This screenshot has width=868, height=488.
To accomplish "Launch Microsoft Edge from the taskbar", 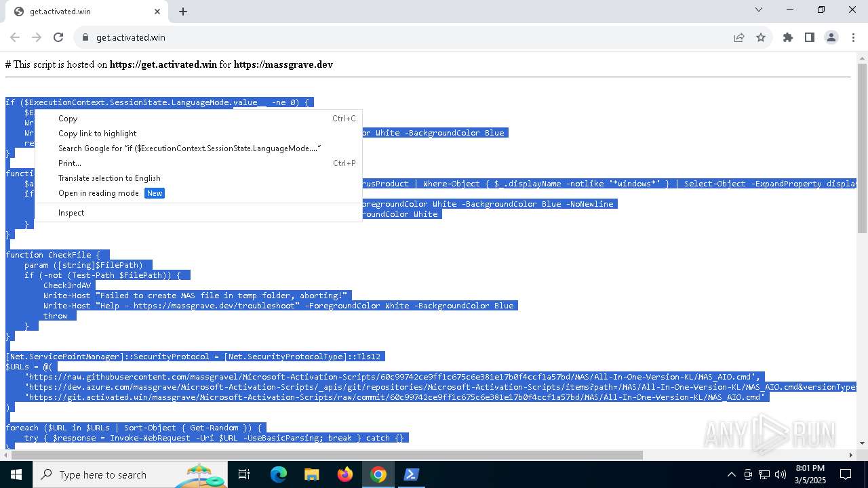I will click(279, 474).
